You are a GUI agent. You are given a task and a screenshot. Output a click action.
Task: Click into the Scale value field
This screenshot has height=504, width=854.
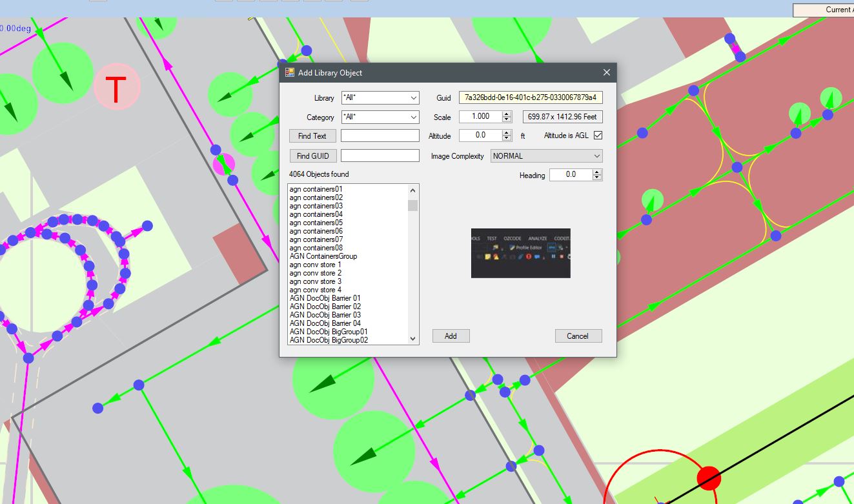tap(480, 117)
